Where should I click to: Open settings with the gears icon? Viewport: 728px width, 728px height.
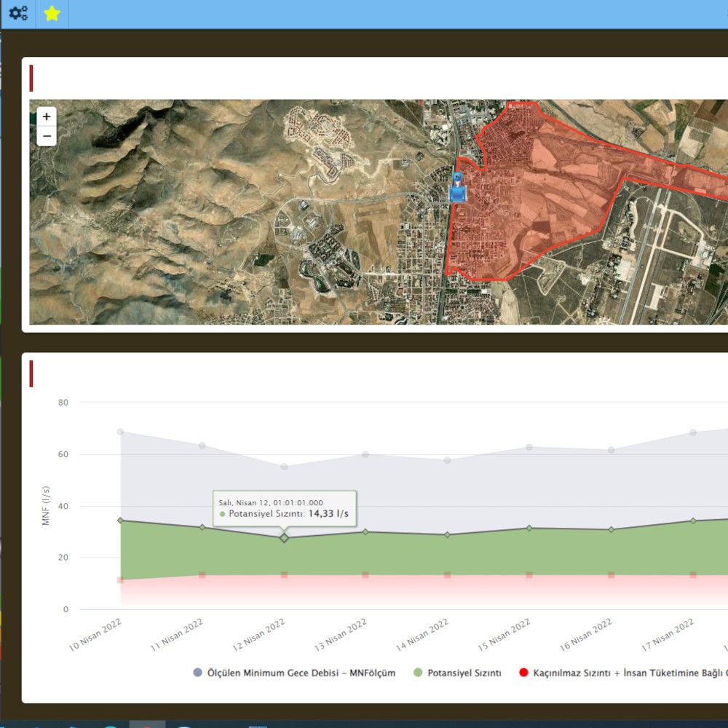pos(18,13)
